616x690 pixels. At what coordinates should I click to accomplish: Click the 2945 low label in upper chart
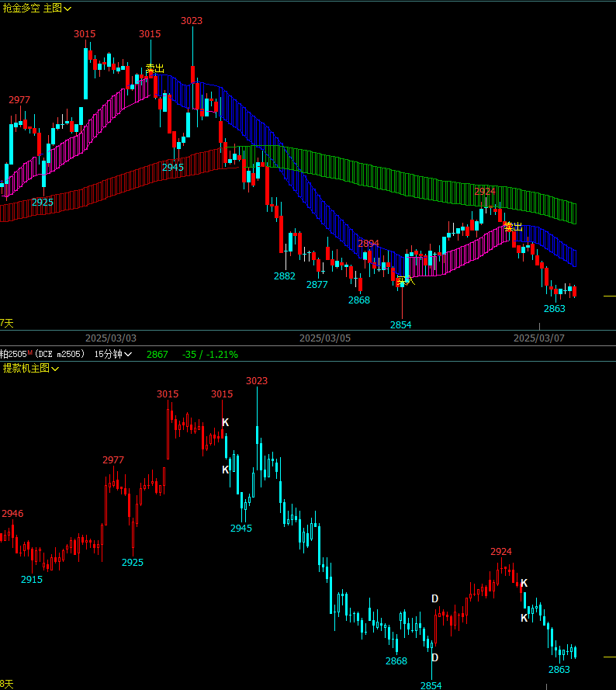click(173, 167)
